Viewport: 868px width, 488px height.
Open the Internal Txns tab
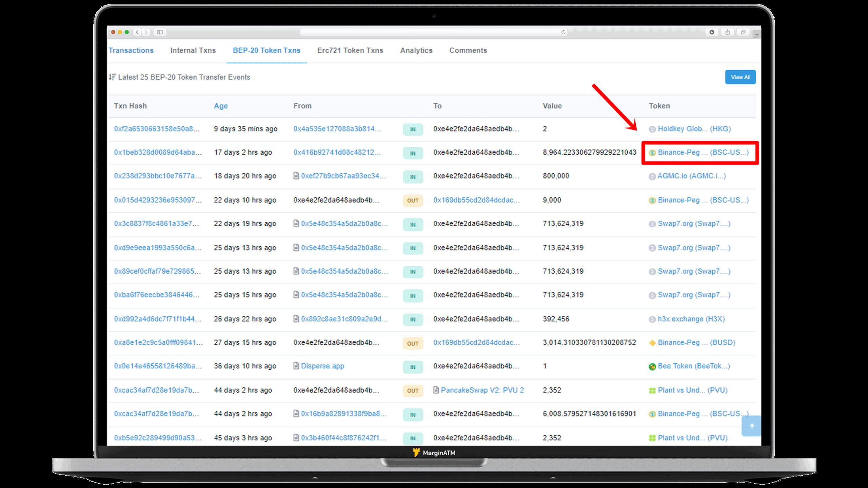[193, 50]
